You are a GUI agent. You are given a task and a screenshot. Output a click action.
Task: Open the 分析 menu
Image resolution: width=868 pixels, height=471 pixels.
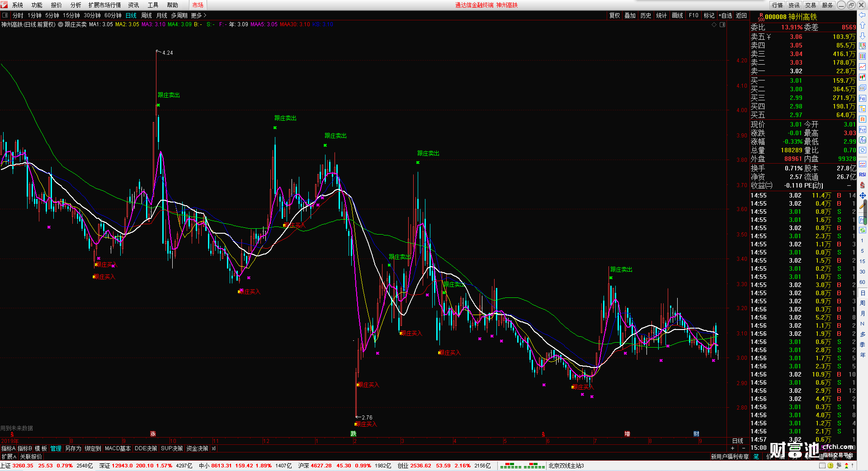click(76, 5)
